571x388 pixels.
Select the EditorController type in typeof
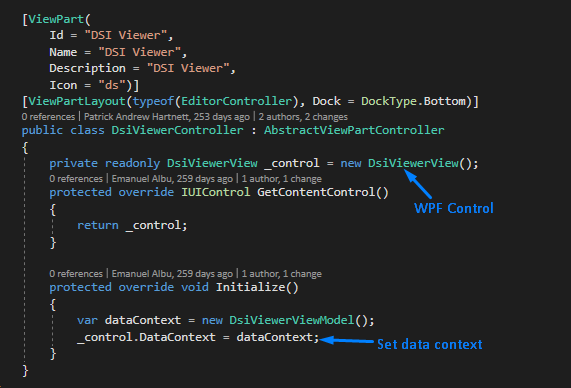point(237,101)
